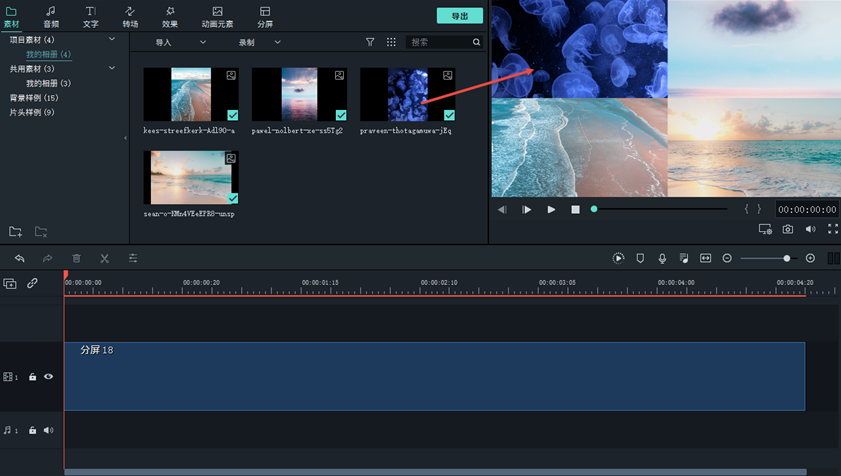The image size is (841, 476).
Task: Hide video track 1 with the eye icon
Action: click(x=48, y=377)
